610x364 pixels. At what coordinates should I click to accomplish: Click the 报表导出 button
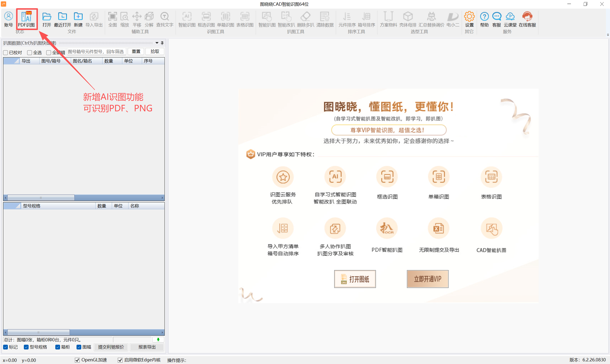(x=147, y=347)
